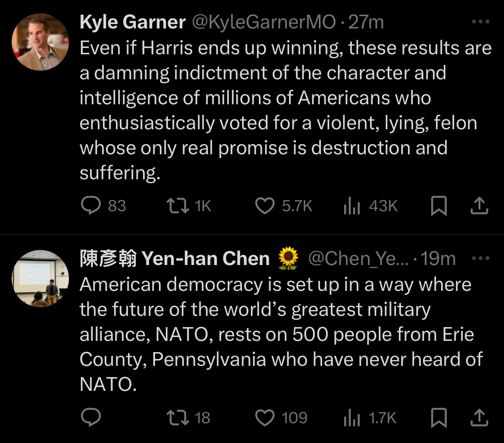The width and height of the screenshot is (504, 443).
Task: Share Kyle Garner's tweet
Action: click(x=479, y=206)
